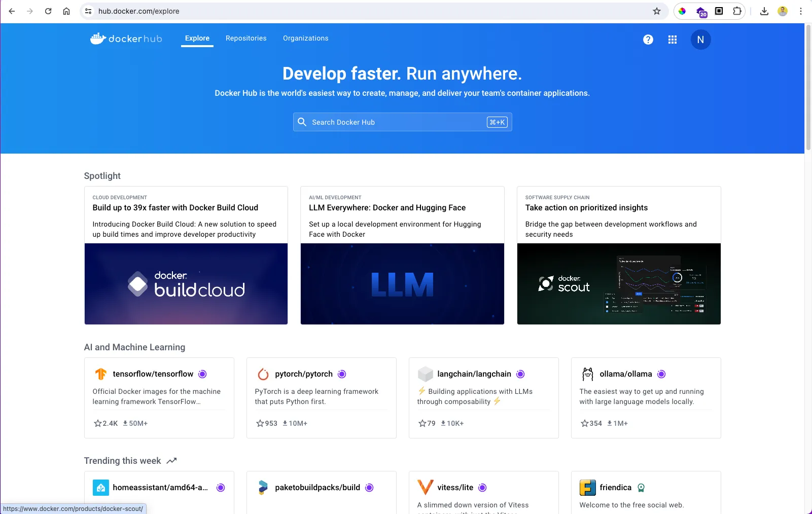
Task: Open the help question mark icon
Action: 648,40
